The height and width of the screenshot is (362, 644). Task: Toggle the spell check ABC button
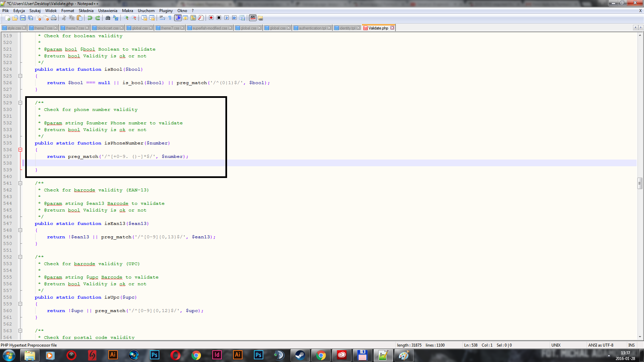point(253,18)
